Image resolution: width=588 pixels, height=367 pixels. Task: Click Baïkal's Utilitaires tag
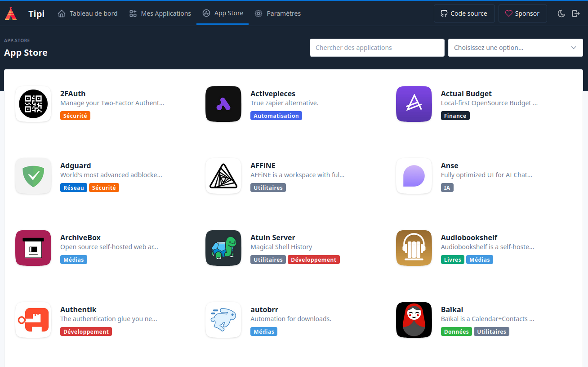click(491, 331)
